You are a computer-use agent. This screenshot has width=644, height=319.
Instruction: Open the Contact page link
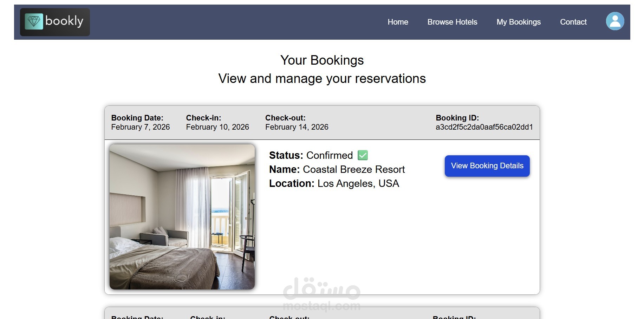tap(573, 22)
